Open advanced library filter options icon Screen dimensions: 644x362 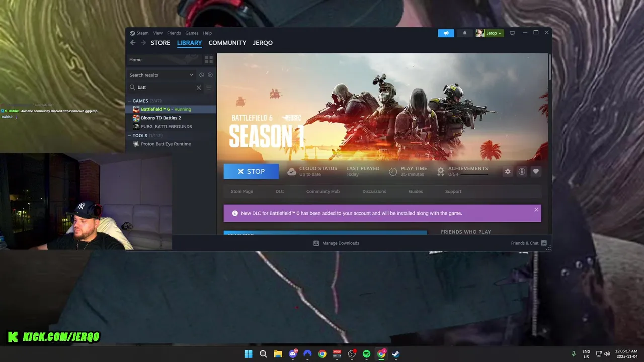point(209,87)
